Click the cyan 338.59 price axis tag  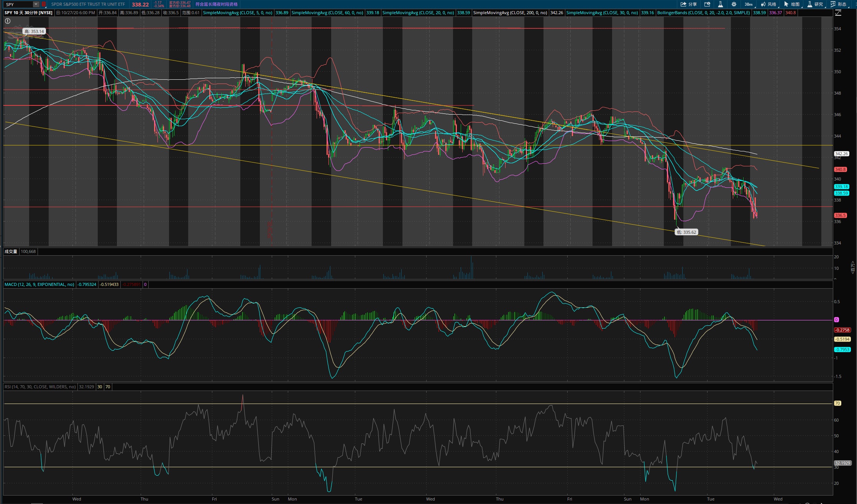tap(841, 193)
